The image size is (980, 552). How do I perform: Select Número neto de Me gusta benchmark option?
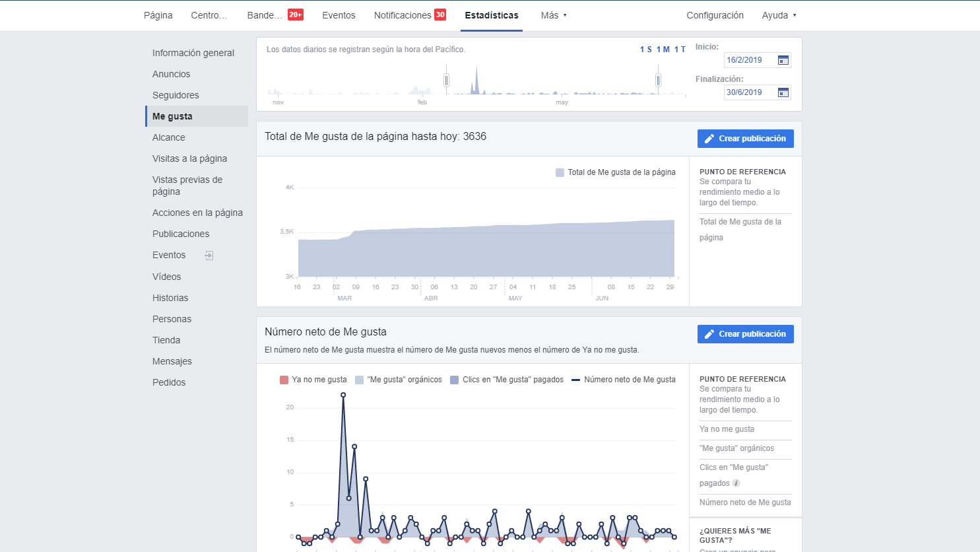745,502
